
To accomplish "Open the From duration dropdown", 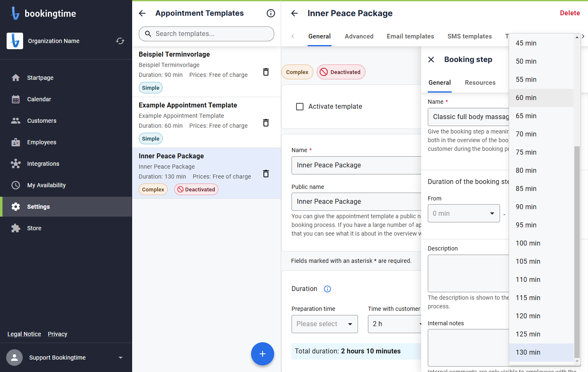I will [464, 213].
